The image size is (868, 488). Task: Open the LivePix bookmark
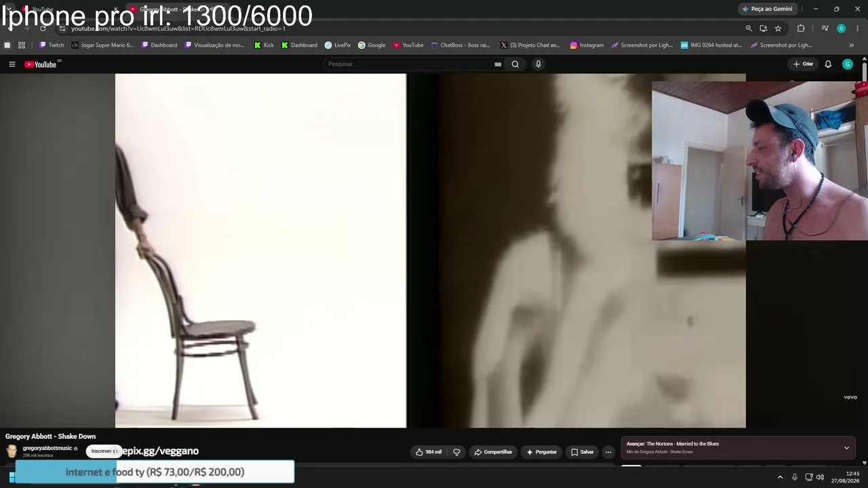pyautogui.click(x=338, y=45)
